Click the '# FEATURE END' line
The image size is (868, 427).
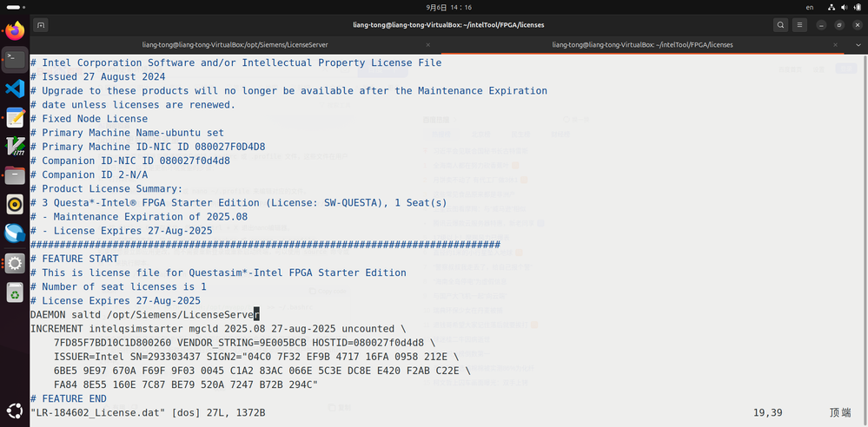tap(68, 398)
